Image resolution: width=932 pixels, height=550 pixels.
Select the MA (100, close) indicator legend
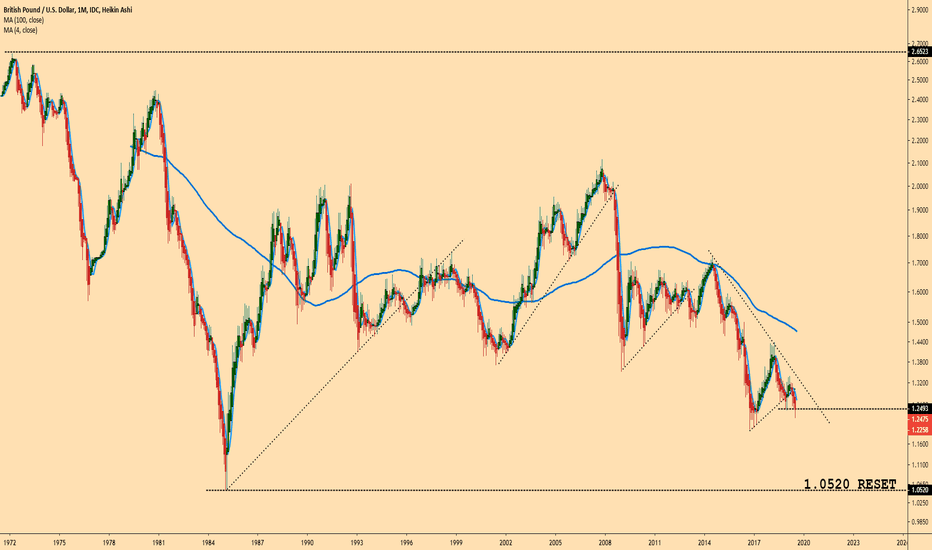pyautogui.click(x=24, y=20)
